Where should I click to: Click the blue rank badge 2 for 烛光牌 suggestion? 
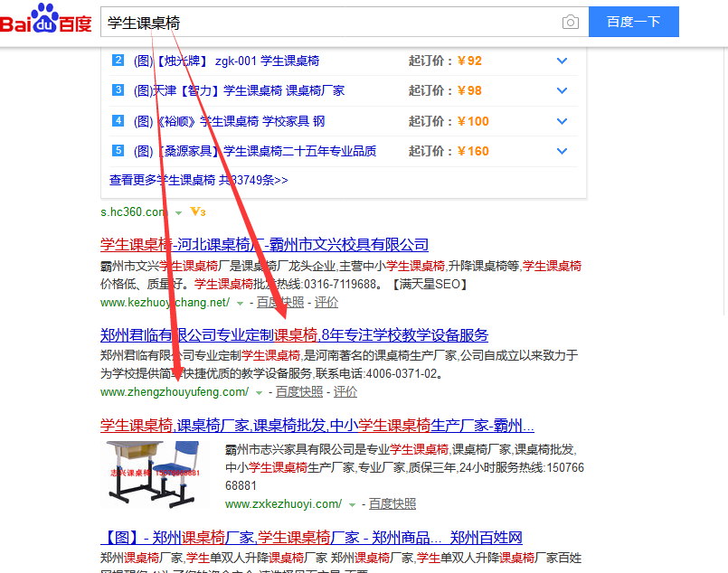(118, 60)
